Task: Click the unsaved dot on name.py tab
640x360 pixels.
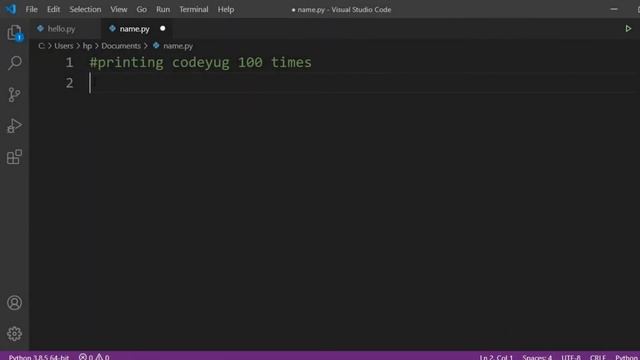Action: coord(162,29)
